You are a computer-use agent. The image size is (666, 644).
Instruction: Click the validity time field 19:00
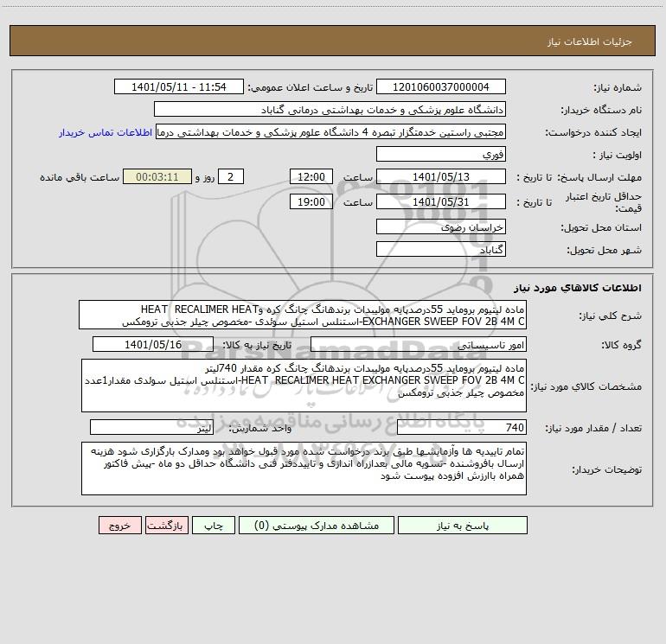(311, 201)
